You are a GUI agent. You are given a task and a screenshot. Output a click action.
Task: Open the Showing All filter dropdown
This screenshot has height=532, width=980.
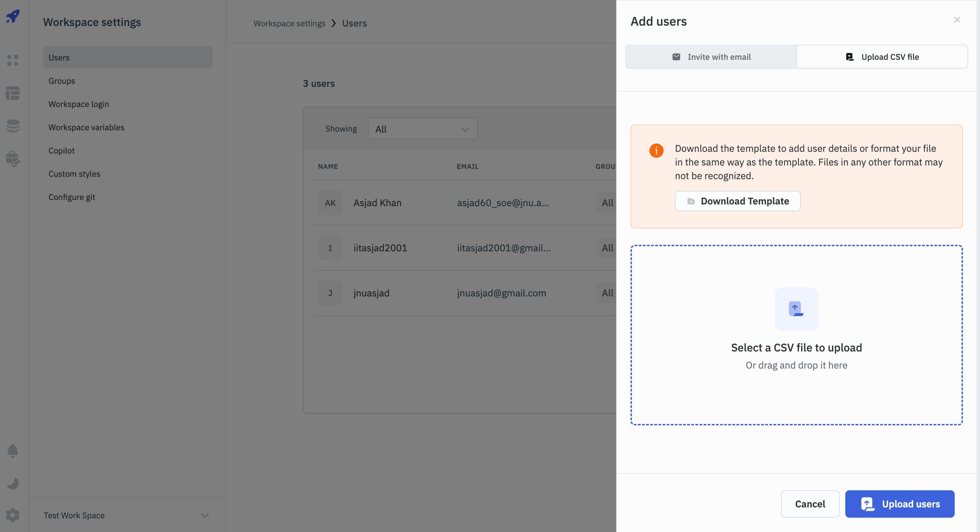pyautogui.click(x=423, y=129)
